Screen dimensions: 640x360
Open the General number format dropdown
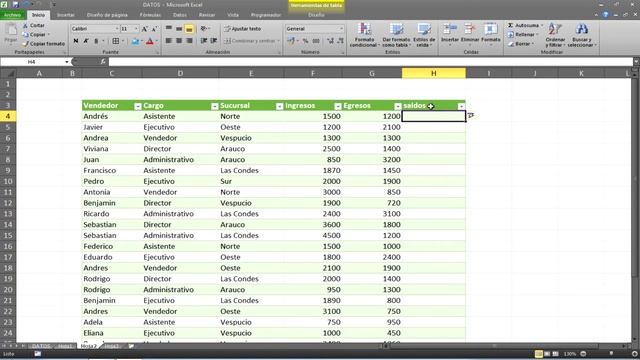tap(341, 29)
